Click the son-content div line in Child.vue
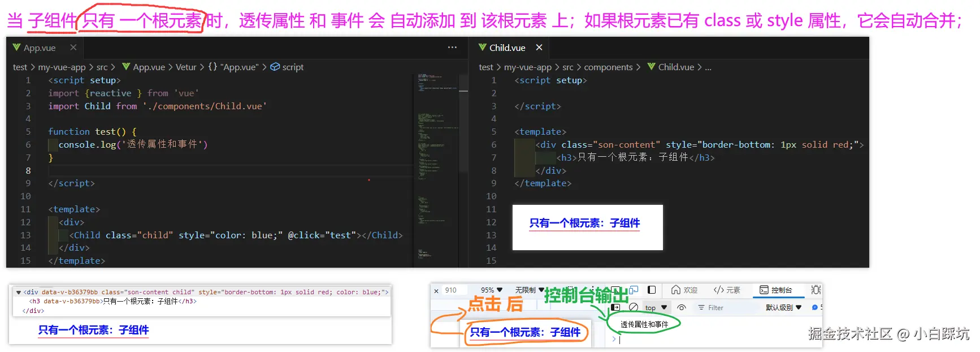 699,145
